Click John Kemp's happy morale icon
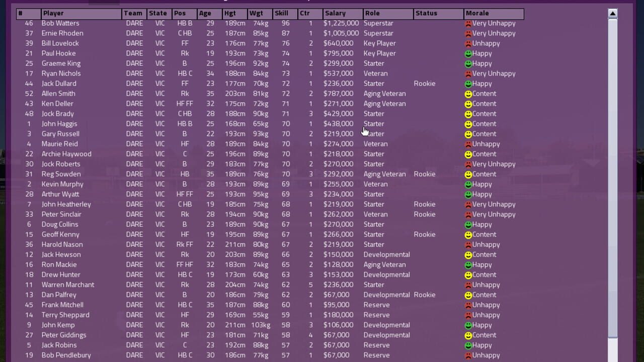This screenshot has width=644, height=362. pos(468,325)
